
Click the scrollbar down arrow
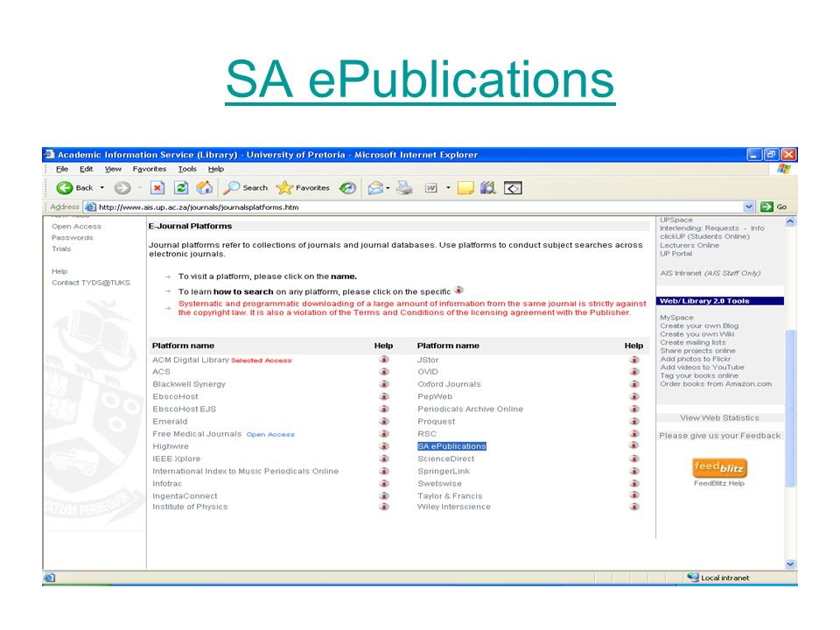(791, 564)
